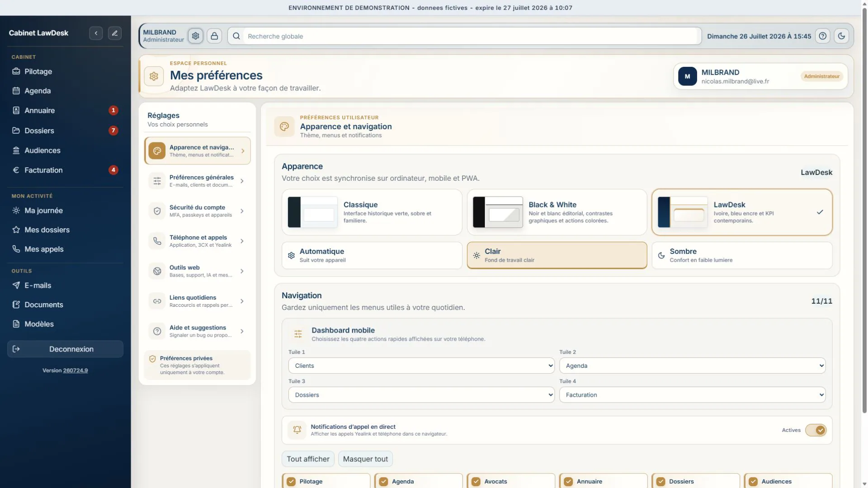Click the Mes appels phone icon
Image resolution: width=868 pixels, height=488 pixels.
pos(16,249)
